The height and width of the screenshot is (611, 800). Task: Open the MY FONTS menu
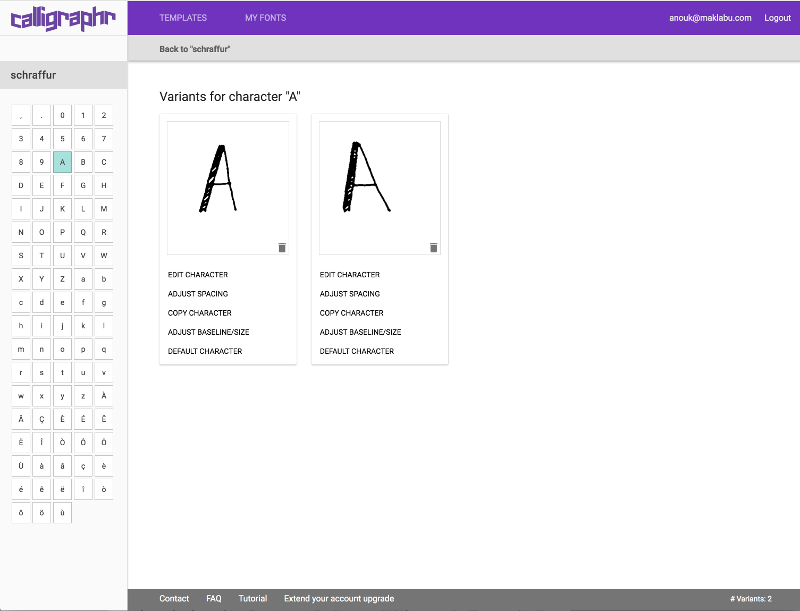point(262,18)
